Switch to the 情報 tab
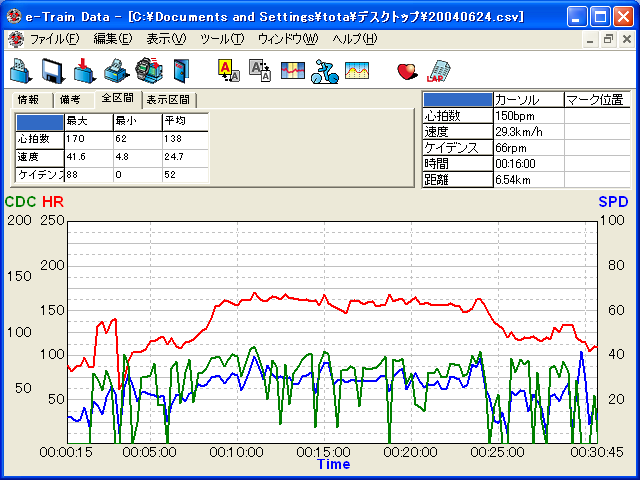Image resolution: width=640 pixels, height=480 pixels. pyautogui.click(x=28, y=100)
